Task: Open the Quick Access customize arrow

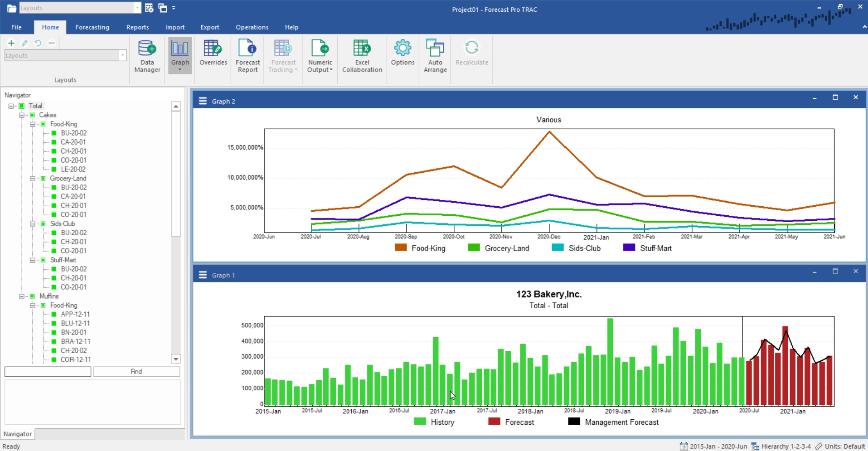Action: pyautogui.click(x=174, y=8)
